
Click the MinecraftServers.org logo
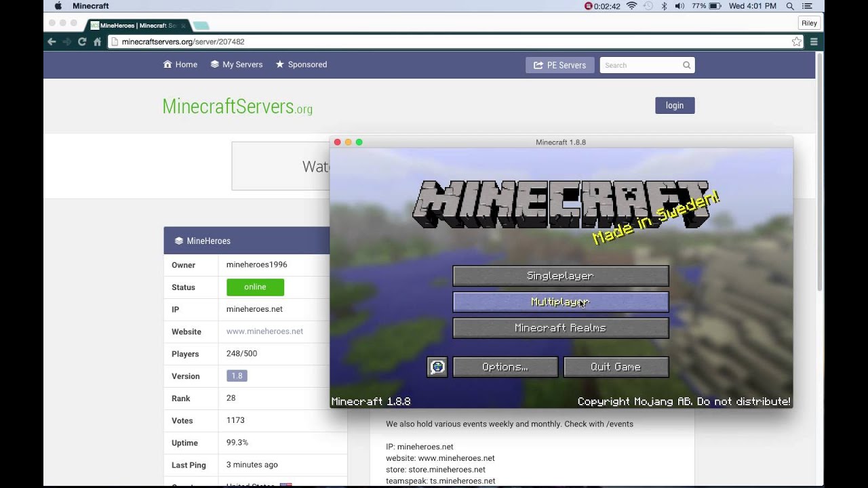click(237, 106)
